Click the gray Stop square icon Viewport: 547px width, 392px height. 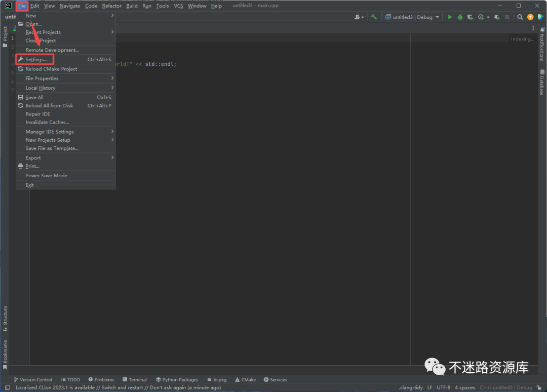[x=507, y=17]
